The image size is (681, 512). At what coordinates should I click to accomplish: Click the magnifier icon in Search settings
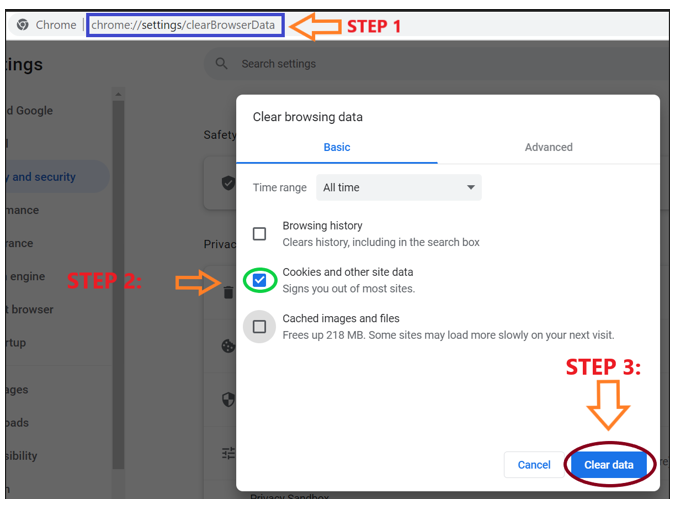tap(221, 63)
